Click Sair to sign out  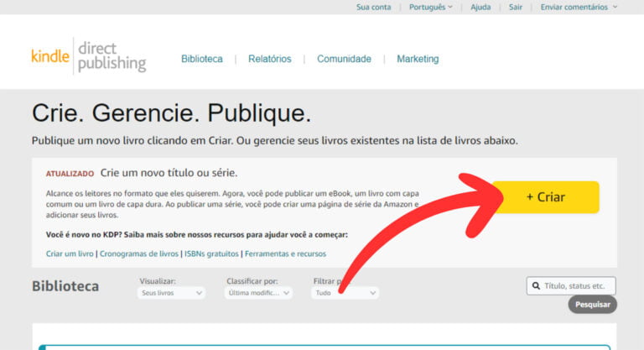point(515,7)
